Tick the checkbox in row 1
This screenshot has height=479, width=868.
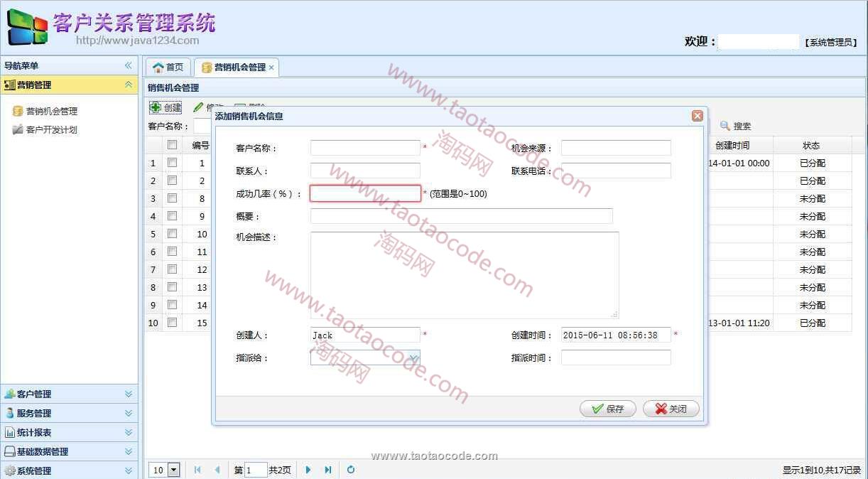point(172,163)
